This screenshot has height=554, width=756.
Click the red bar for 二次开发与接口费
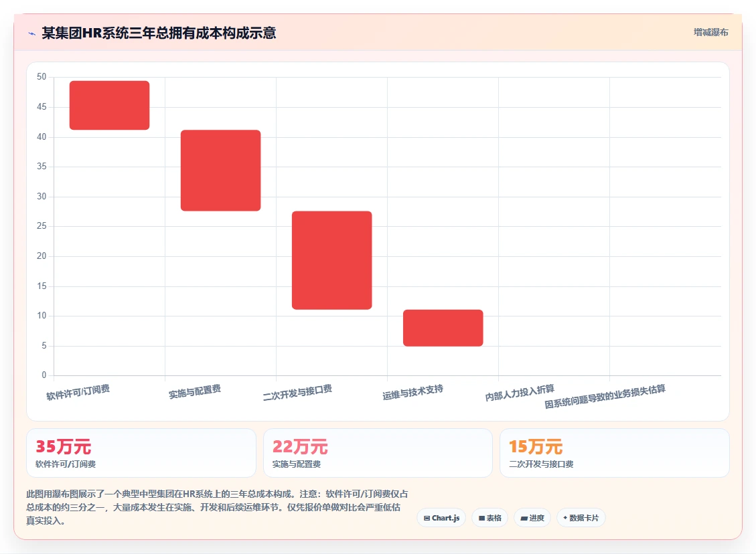point(331,260)
